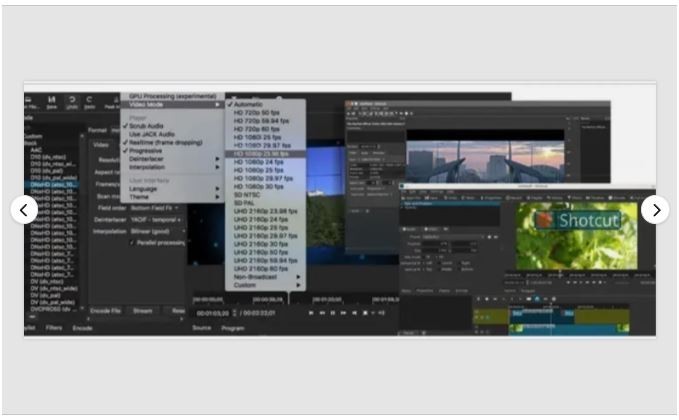Viewport: 679px width, 420px height.
Task: Select the Right horizontal alignment option
Action: click(x=463, y=263)
